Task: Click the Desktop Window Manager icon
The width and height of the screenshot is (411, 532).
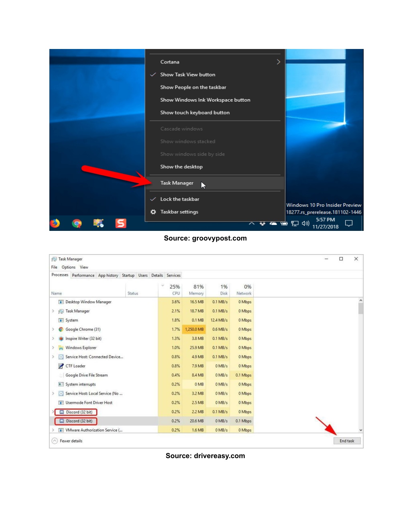Action: pos(61,302)
